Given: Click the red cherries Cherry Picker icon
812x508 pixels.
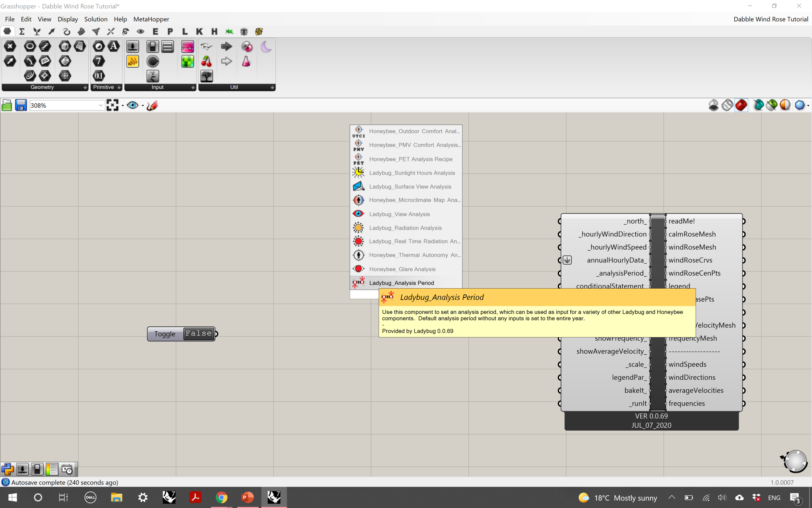Looking at the screenshot, I should tap(207, 61).
